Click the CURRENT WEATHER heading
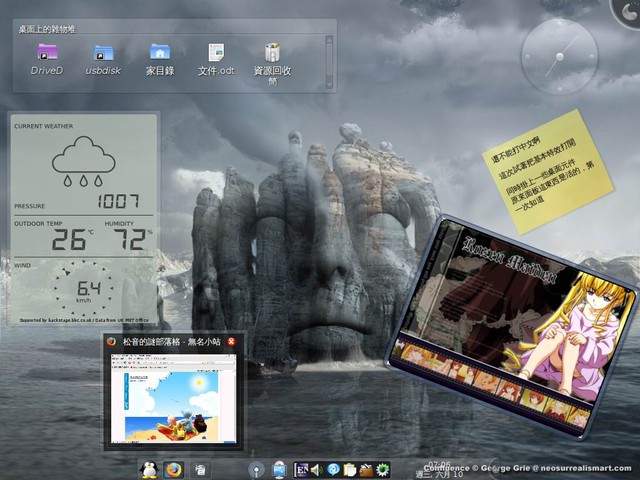Image resolution: width=640 pixels, height=480 pixels. (x=44, y=126)
